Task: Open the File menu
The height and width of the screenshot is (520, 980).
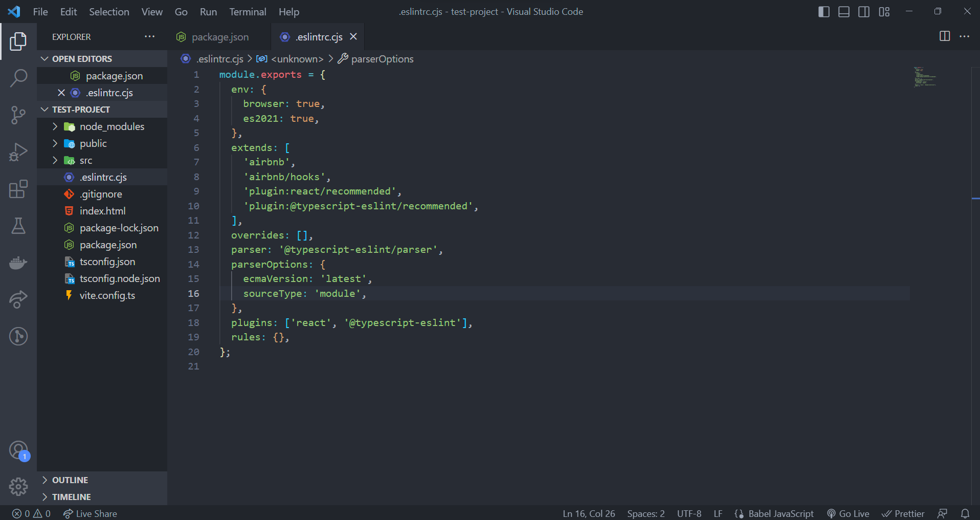Action: [x=40, y=11]
